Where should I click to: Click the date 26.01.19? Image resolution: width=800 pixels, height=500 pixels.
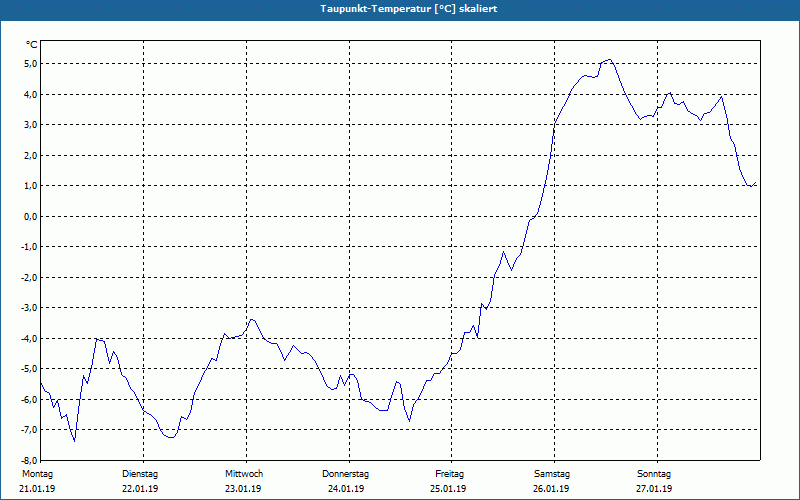(551, 489)
